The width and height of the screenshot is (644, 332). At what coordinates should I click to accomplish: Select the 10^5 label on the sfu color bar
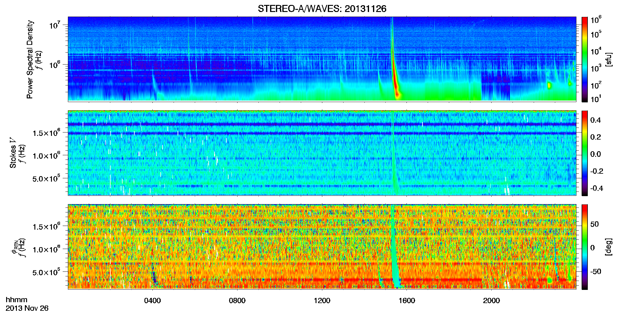pos(596,34)
